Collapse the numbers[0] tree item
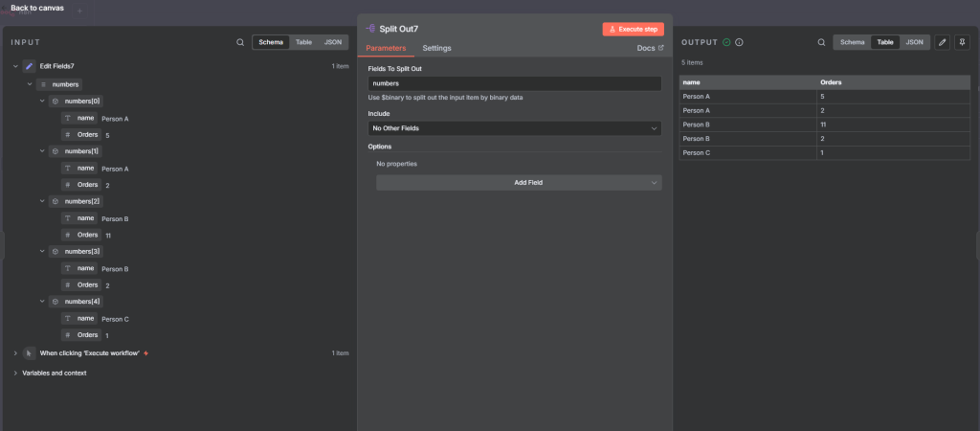Screen dimensions: 980x431 [42, 101]
